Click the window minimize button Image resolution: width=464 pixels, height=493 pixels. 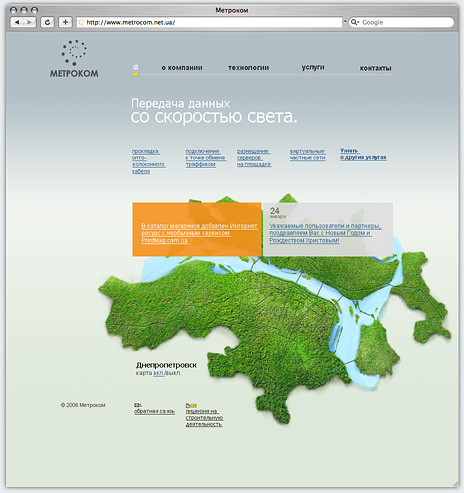[24, 10]
